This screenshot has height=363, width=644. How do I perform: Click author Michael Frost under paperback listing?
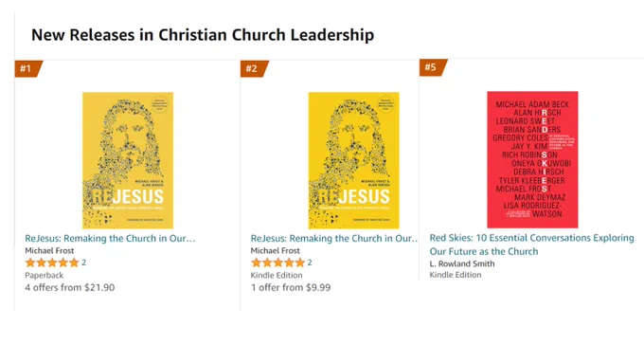coord(49,251)
